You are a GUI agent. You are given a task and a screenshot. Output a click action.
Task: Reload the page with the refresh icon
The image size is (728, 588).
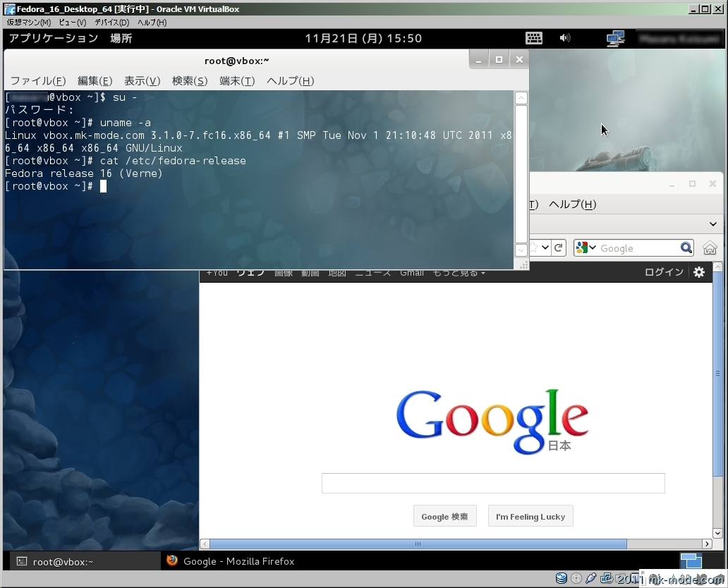click(x=559, y=248)
